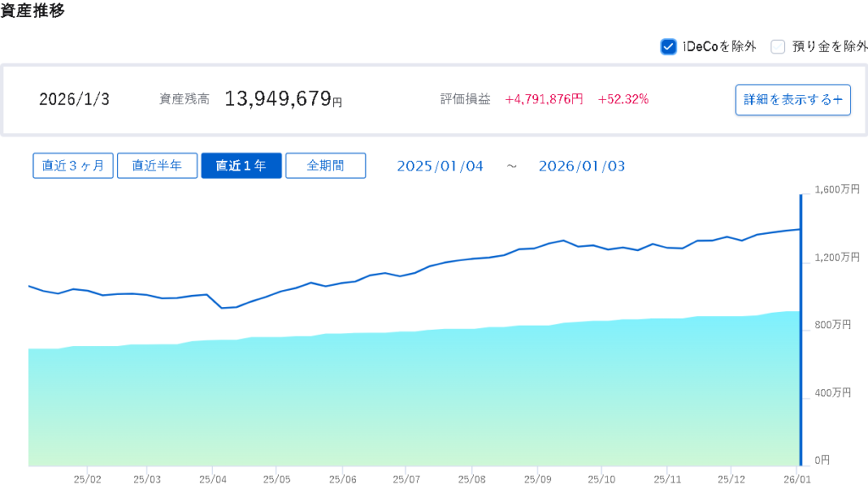Image resolution: width=868 pixels, height=485 pixels.
Task: Click the 25/09 x-axis label
Action: (x=537, y=478)
